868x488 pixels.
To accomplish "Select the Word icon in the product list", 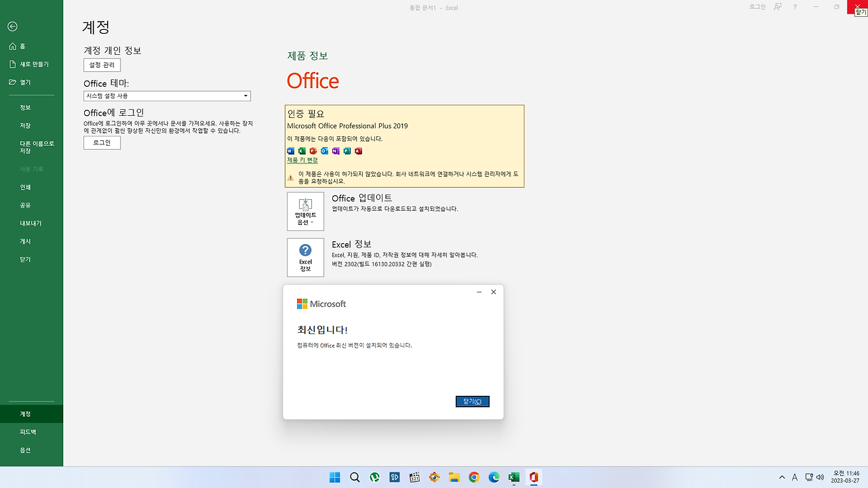I will pyautogui.click(x=290, y=150).
